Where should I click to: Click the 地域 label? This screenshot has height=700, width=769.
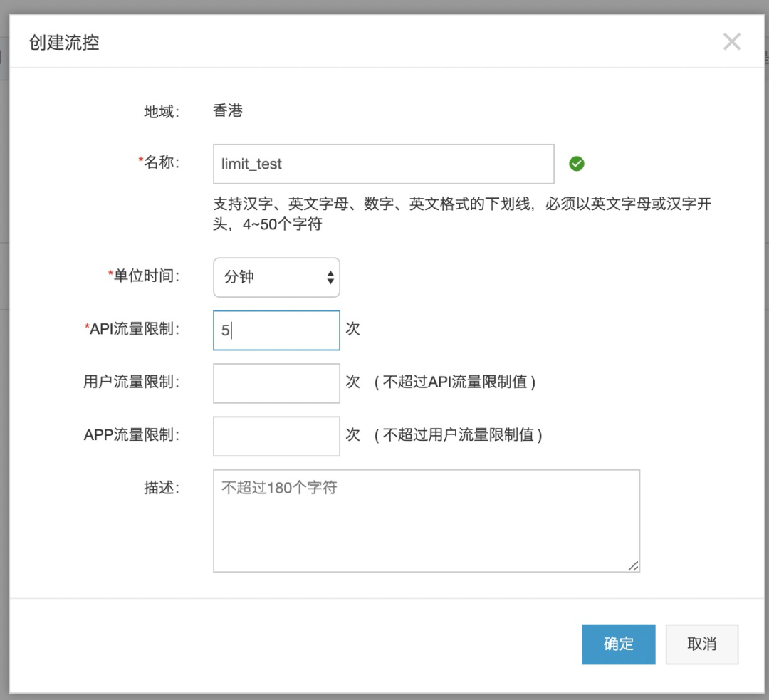162,111
